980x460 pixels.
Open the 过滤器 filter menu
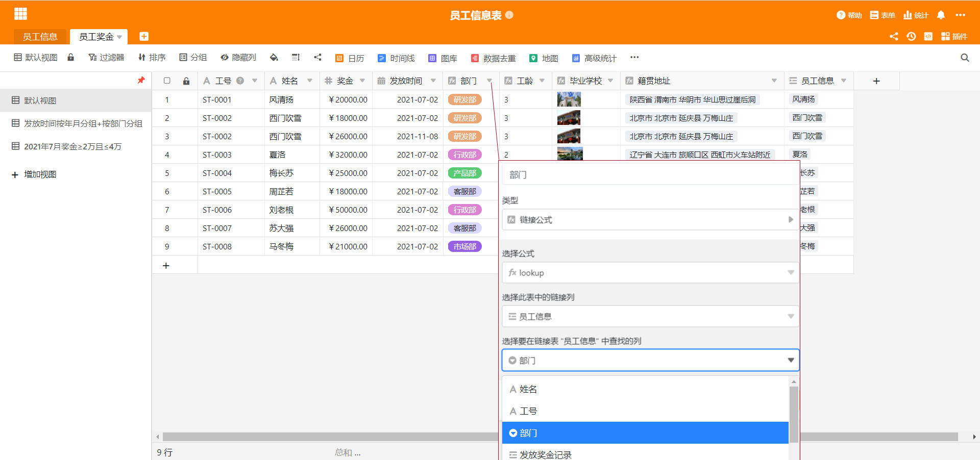click(106, 58)
